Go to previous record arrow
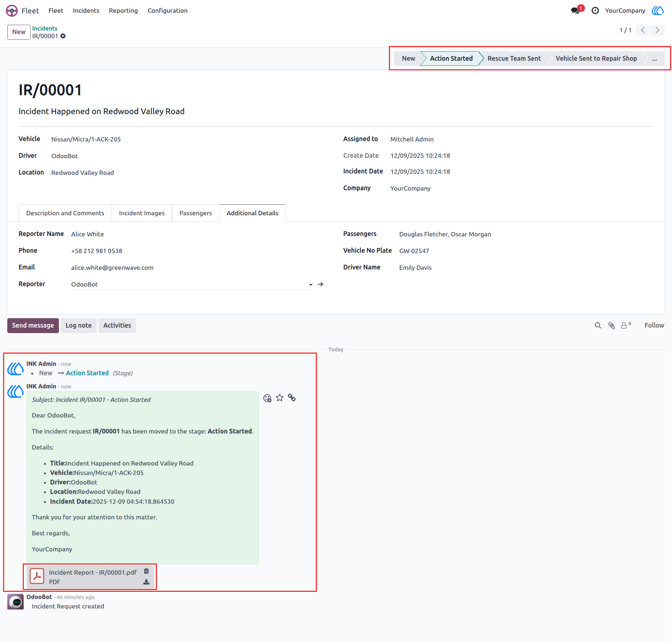Viewport: 672px width, 644px height. click(x=643, y=30)
